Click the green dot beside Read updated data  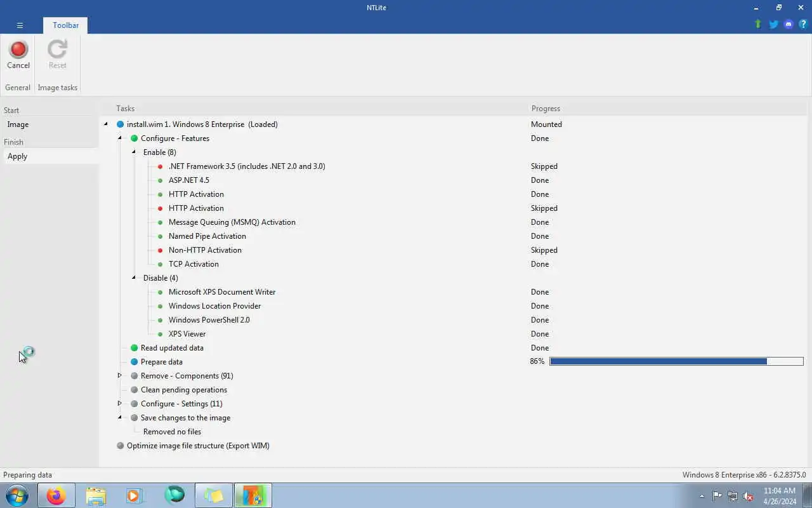click(x=134, y=348)
